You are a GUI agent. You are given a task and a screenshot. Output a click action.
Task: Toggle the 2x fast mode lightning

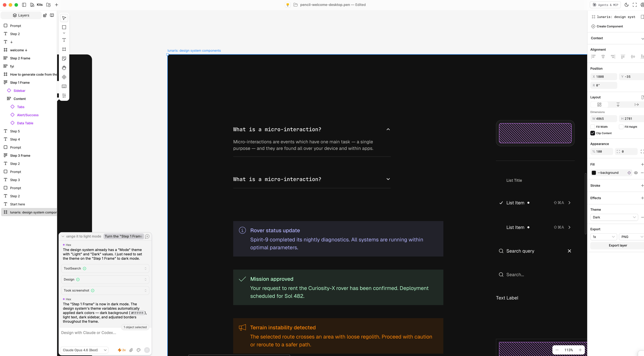point(122,350)
